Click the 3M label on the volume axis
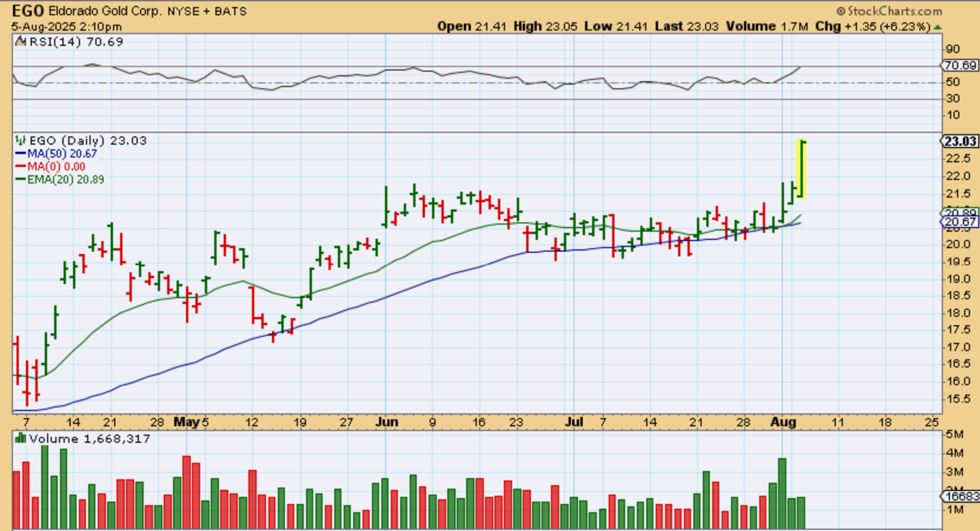The height and width of the screenshot is (531, 980). point(955,472)
